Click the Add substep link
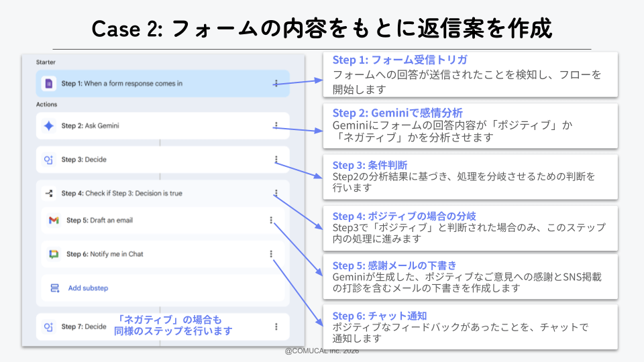Image resolution: width=644 pixels, height=362 pixels. (88, 288)
